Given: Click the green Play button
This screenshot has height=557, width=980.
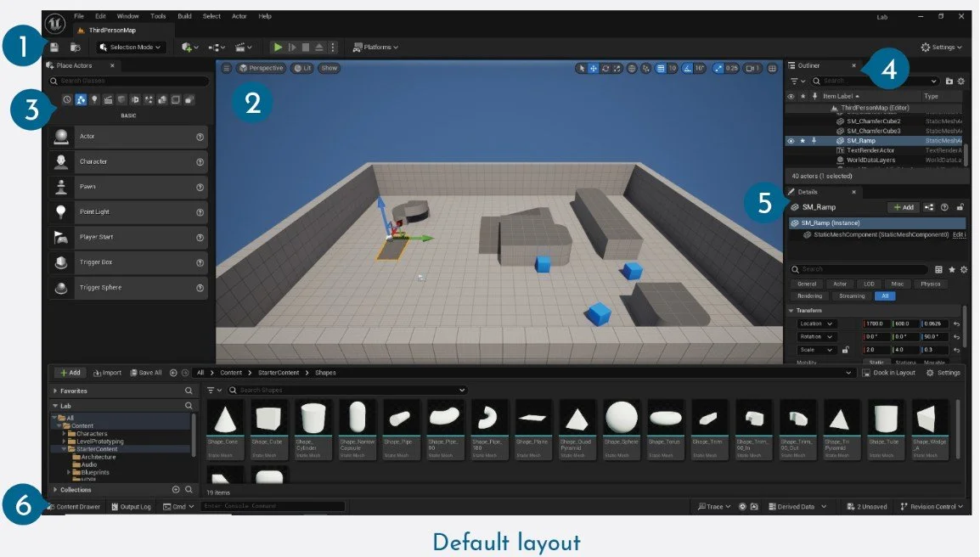Looking at the screenshot, I should pyautogui.click(x=278, y=47).
